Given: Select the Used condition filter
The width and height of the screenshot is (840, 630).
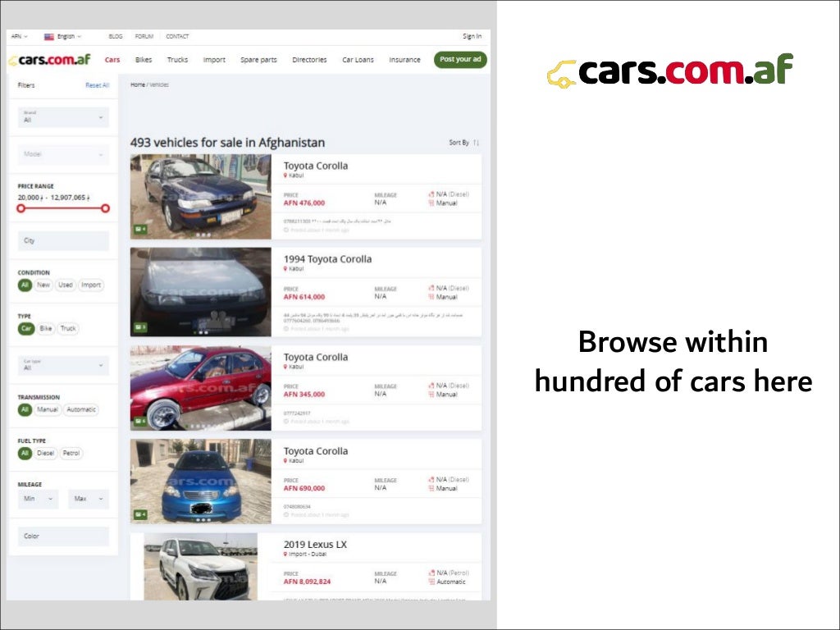Looking at the screenshot, I should coord(66,285).
